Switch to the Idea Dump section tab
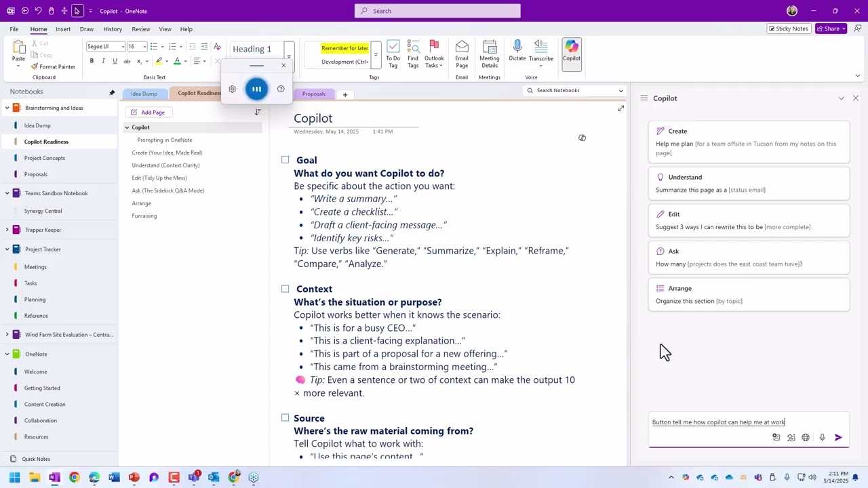Screen dimensions: 868x488 (x=144, y=94)
